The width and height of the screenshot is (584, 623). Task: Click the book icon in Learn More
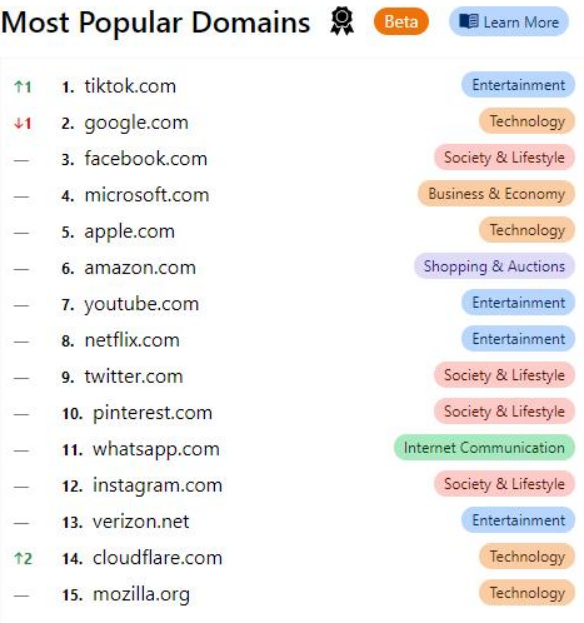pyautogui.click(x=469, y=21)
